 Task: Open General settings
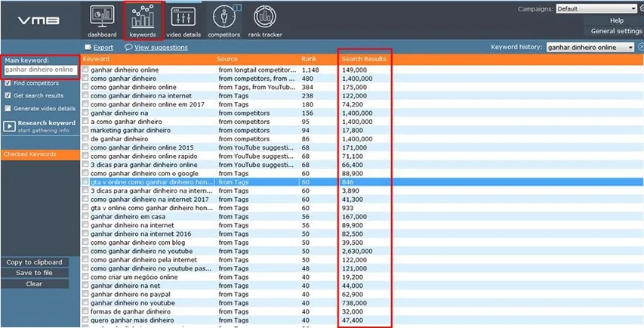pos(616,32)
